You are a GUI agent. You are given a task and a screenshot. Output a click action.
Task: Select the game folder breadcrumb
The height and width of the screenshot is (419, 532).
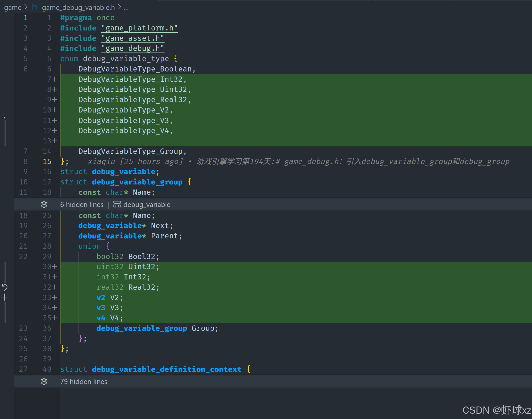[x=12, y=8]
